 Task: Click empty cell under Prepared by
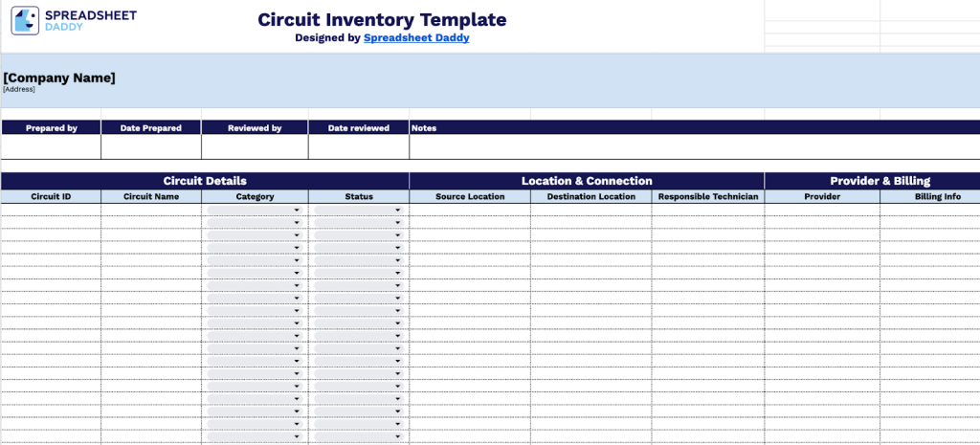(51, 146)
